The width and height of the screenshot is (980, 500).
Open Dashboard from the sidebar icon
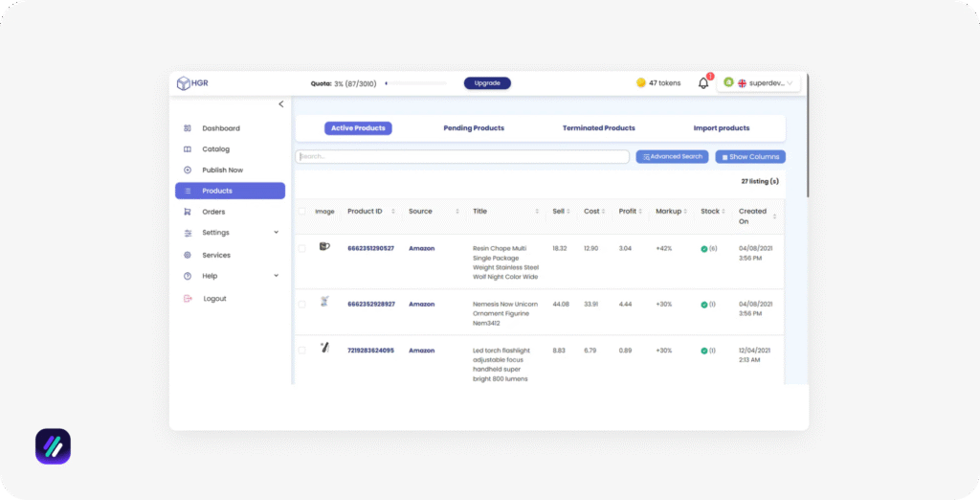[188, 128]
